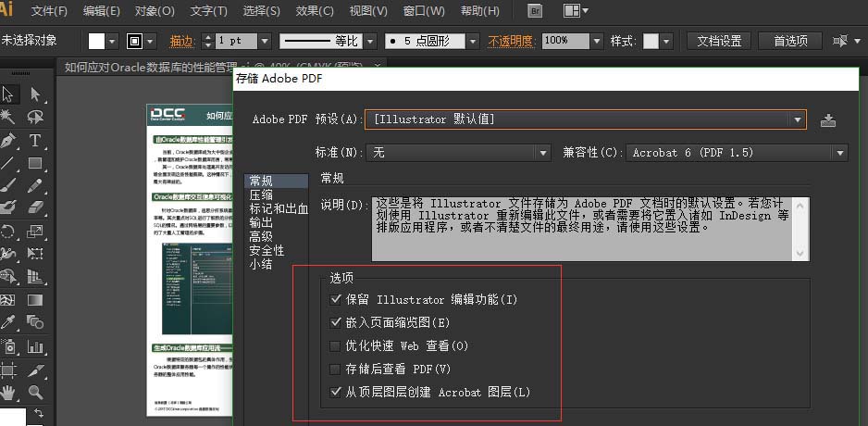The width and height of the screenshot is (868, 426).
Task: Open the 编辑(E) menu
Action: pyautogui.click(x=101, y=10)
